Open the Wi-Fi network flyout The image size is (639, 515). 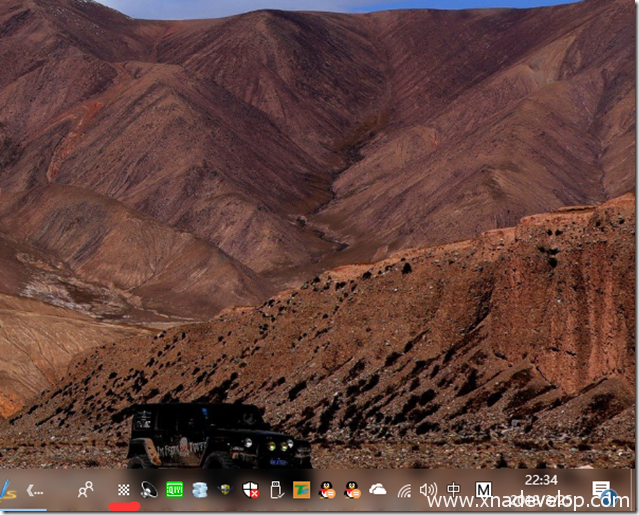point(404,490)
